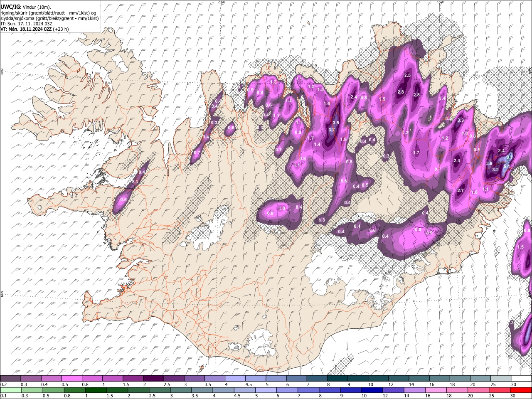Click the 'VT: Mán. 18.11.2024 02Z (+23 h)' line
Screen dimensions: 532x399
coord(34,29)
